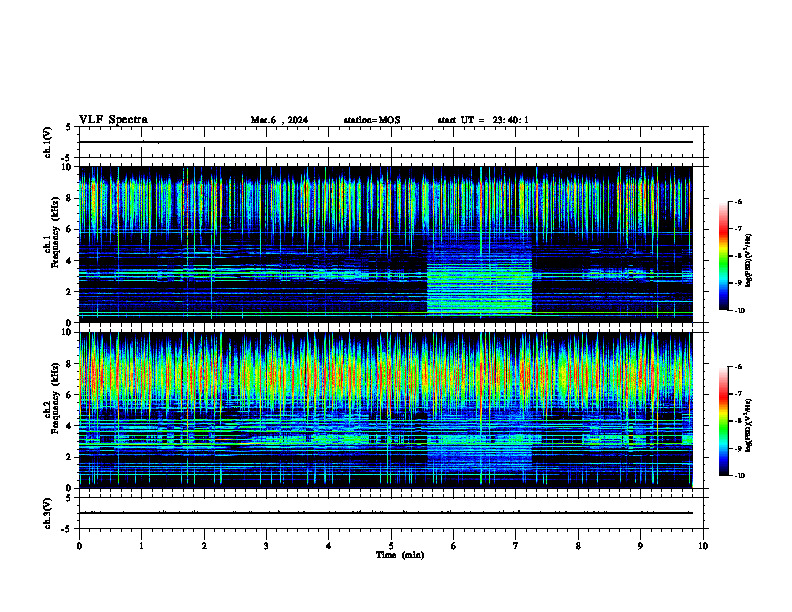Click the '4' kHz tick on ch.1 frequency axis
The height and width of the screenshot is (612, 792).
(x=69, y=261)
